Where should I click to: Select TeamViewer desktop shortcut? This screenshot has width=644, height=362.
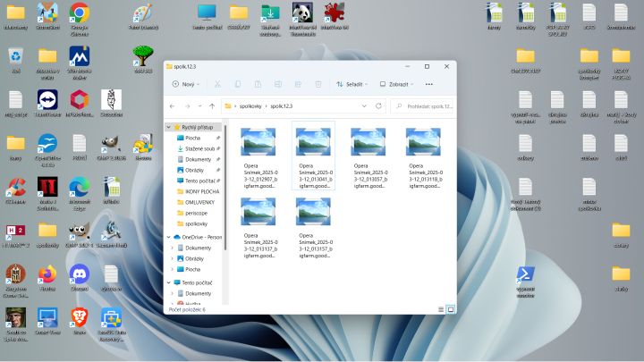point(47,104)
